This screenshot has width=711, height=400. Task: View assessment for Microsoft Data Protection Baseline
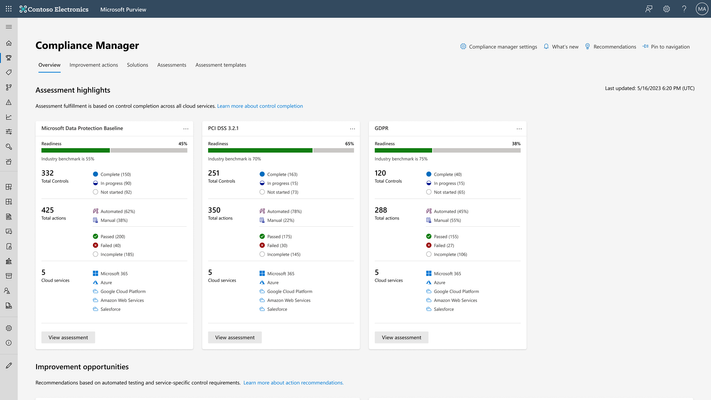pos(68,337)
